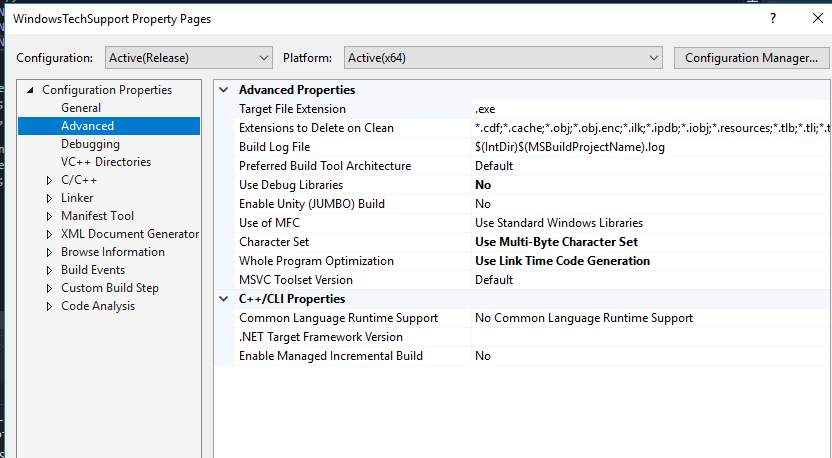Expand the C/C++ tree node arrow
Image resolution: width=832 pixels, height=458 pixels.
point(49,180)
